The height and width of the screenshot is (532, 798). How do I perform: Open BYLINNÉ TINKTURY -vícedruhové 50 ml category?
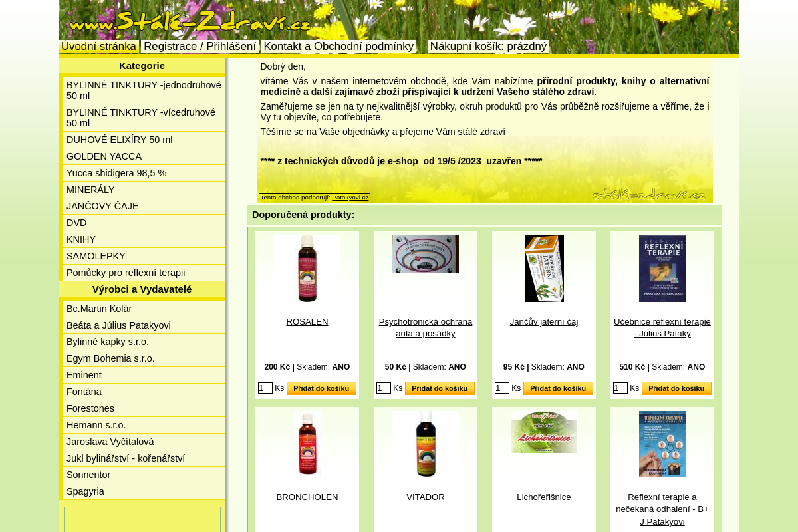144,118
